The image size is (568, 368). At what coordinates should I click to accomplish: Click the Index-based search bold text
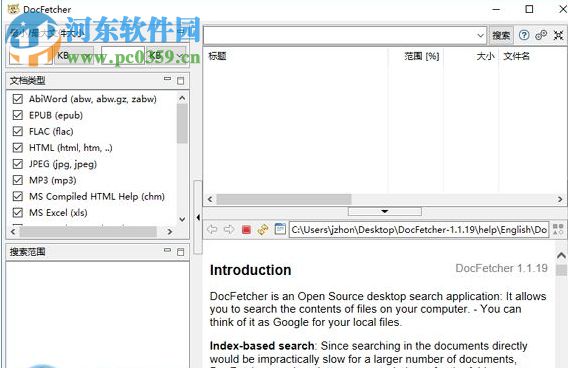[x=262, y=346]
